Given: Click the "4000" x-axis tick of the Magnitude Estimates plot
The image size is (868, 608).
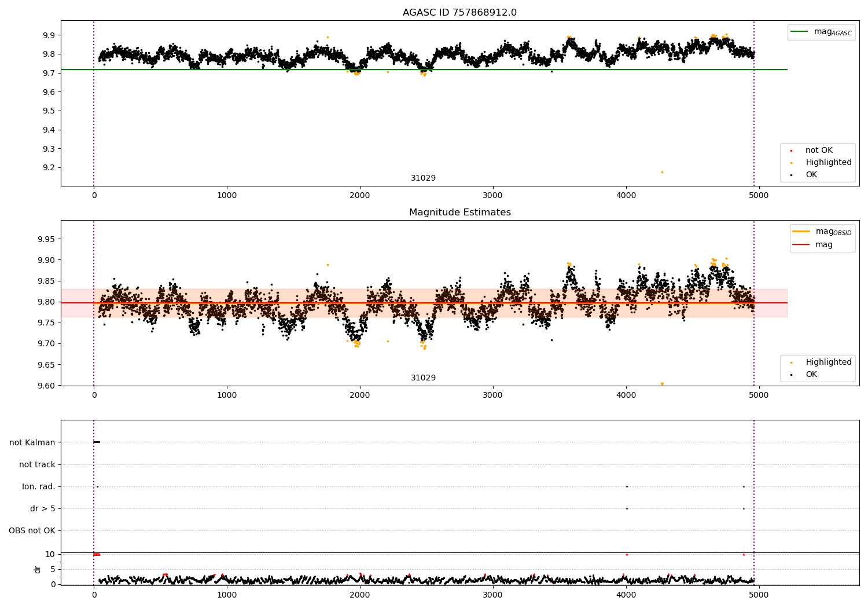Looking at the screenshot, I should pos(626,395).
